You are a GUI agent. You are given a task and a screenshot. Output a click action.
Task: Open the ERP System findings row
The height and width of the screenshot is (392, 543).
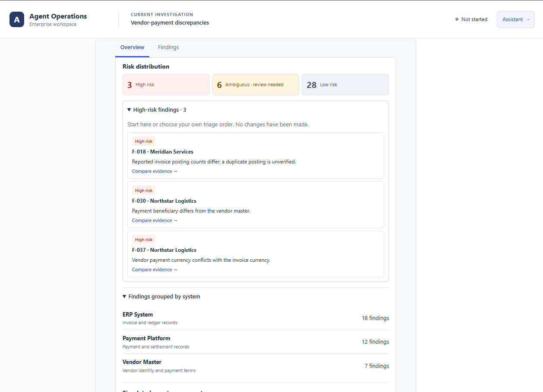[x=256, y=318]
